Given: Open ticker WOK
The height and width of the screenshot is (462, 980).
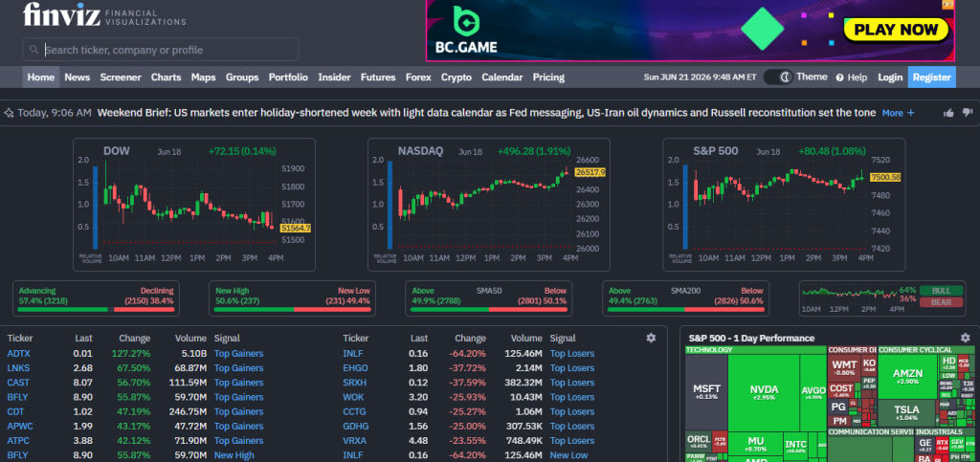Looking at the screenshot, I should (x=352, y=397).
